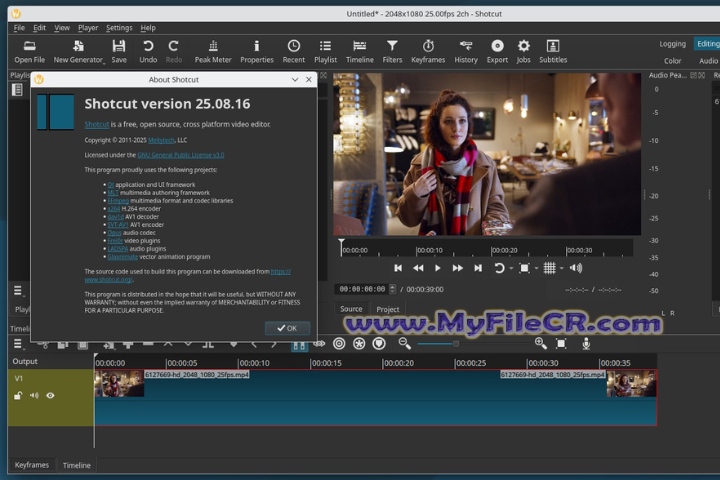Show the History panel
The height and width of the screenshot is (480, 720).
[x=466, y=51]
